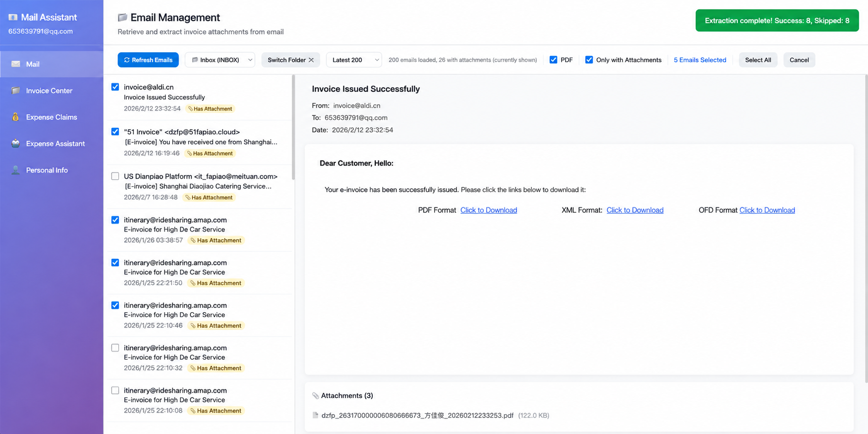Image resolution: width=868 pixels, height=434 pixels.
Task: Click the email list vertical scrollbar
Action: [x=293, y=127]
